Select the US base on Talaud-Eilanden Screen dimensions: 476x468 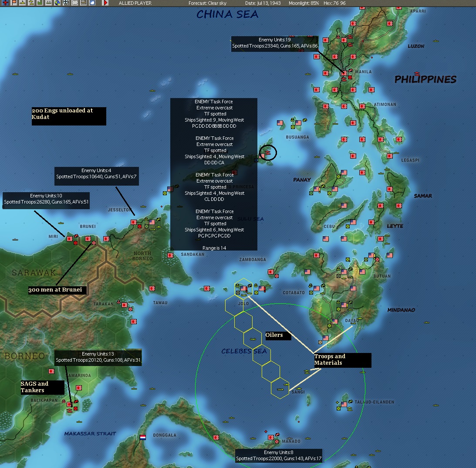[344, 404]
